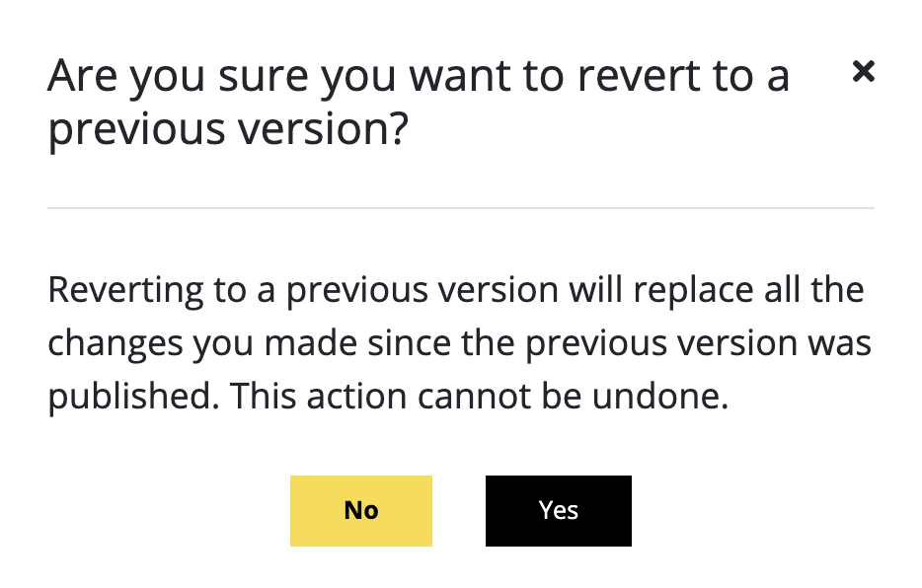Click the warning paragraph about replacing changes
Viewport: 922px width, 588px height.
(459, 343)
